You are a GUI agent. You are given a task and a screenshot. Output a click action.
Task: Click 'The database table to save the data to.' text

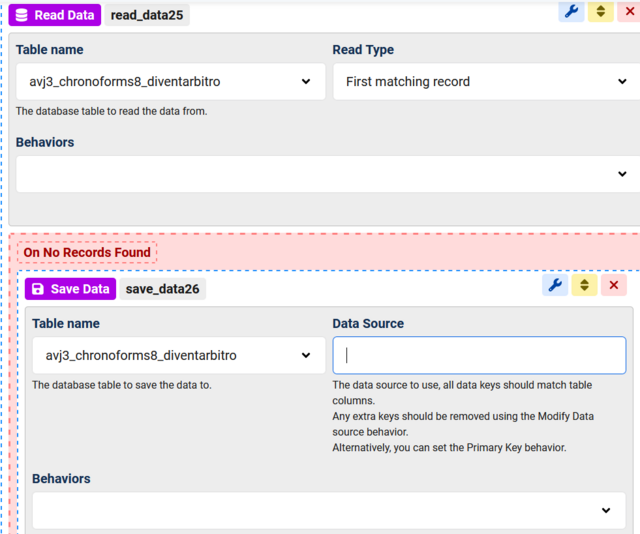click(122, 385)
